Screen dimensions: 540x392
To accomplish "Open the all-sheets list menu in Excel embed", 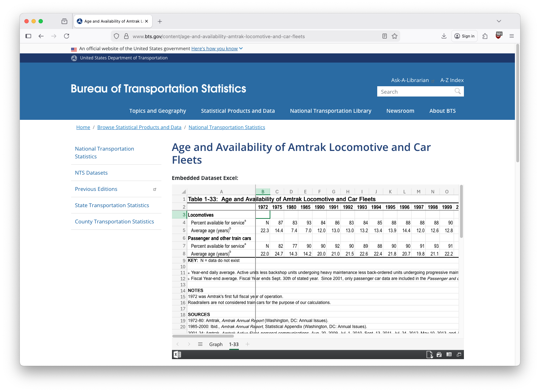I will [200, 344].
